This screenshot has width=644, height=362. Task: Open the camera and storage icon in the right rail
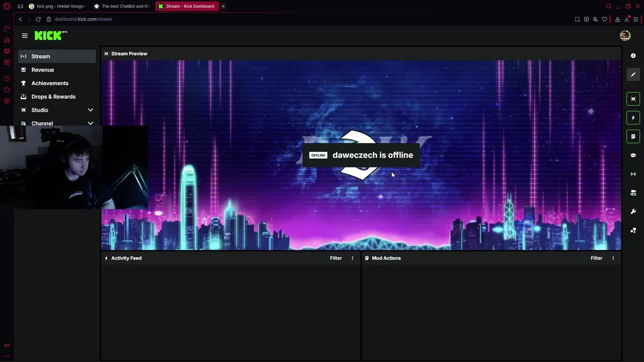coord(633,193)
